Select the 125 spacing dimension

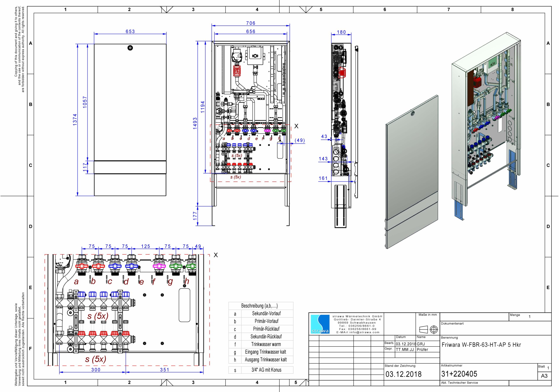(x=146, y=246)
